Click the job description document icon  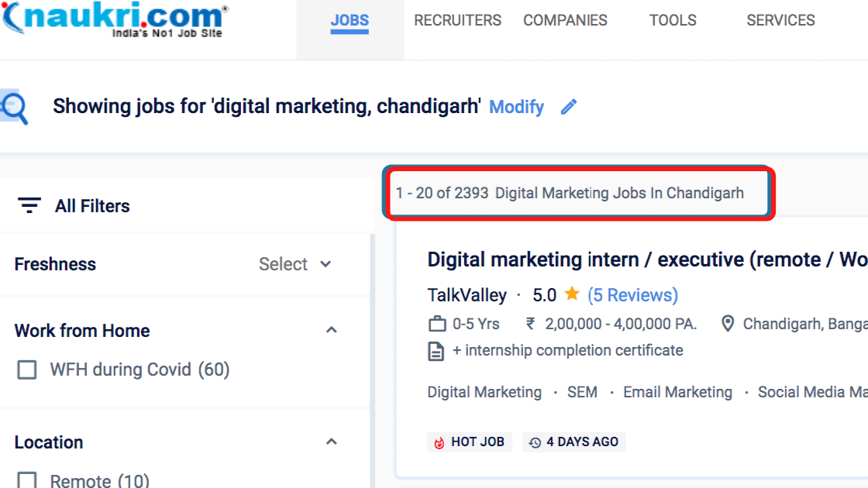click(436, 350)
